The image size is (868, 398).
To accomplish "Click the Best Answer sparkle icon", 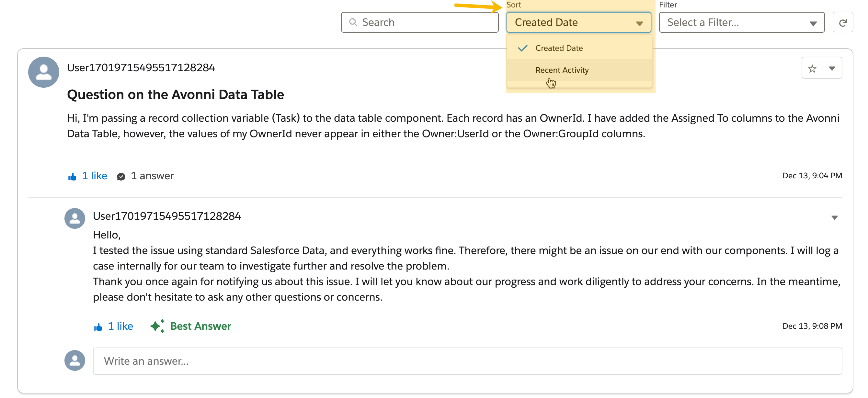I will click(x=157, y=326).
